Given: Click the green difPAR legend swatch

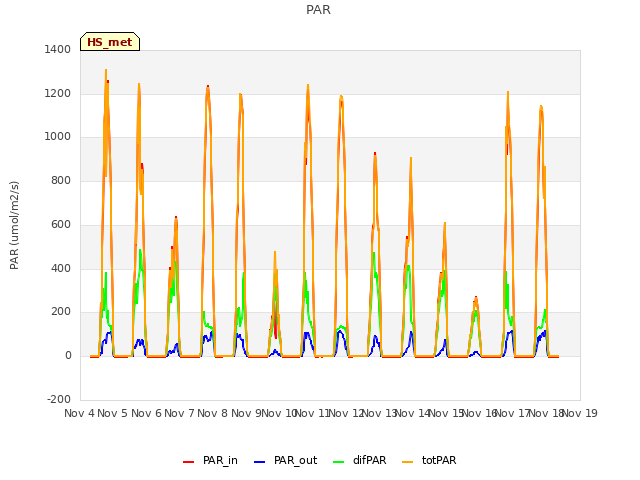Looking at the screenshot, I should [x=339, y=462].
